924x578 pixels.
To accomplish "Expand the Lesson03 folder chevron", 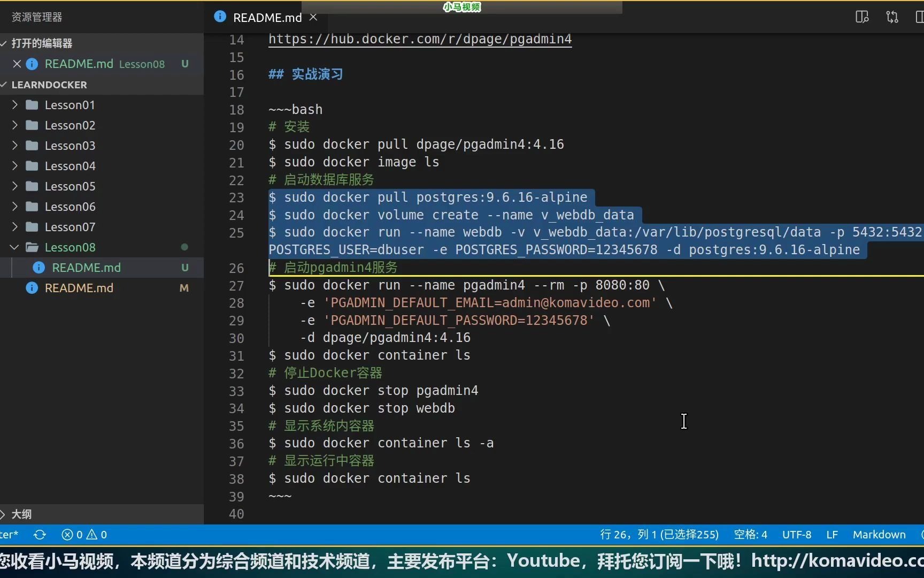I will (15, 146).
